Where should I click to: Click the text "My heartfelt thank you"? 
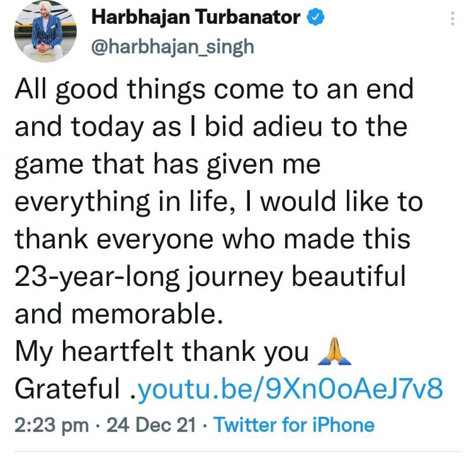[x=162, y=353]
